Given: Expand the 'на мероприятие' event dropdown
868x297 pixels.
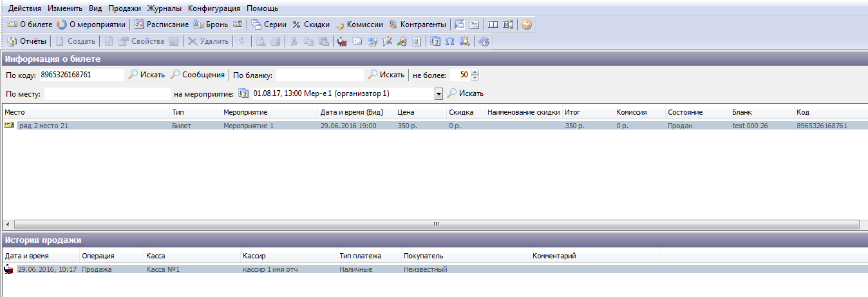Looking at the screenshot, I should click(x=439, y=94).
